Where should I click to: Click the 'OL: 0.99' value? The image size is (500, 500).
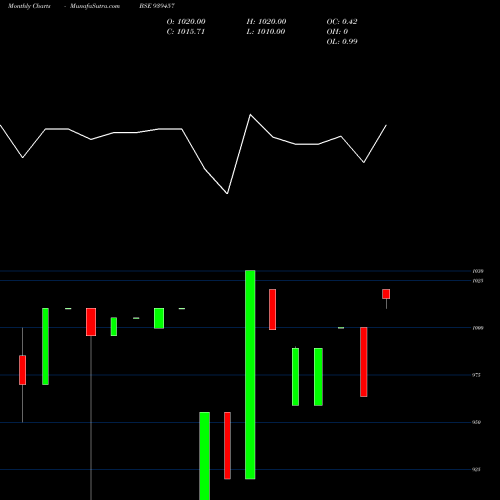342,42
